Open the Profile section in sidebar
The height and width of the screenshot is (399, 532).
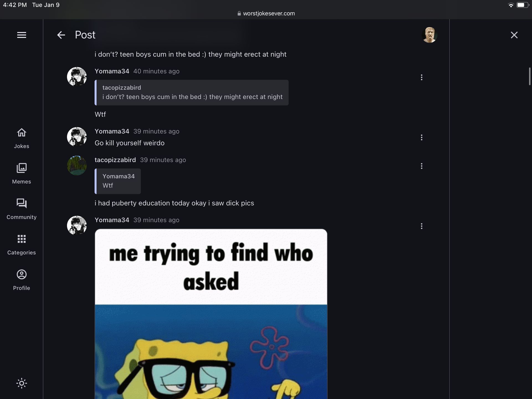(22, 280)
